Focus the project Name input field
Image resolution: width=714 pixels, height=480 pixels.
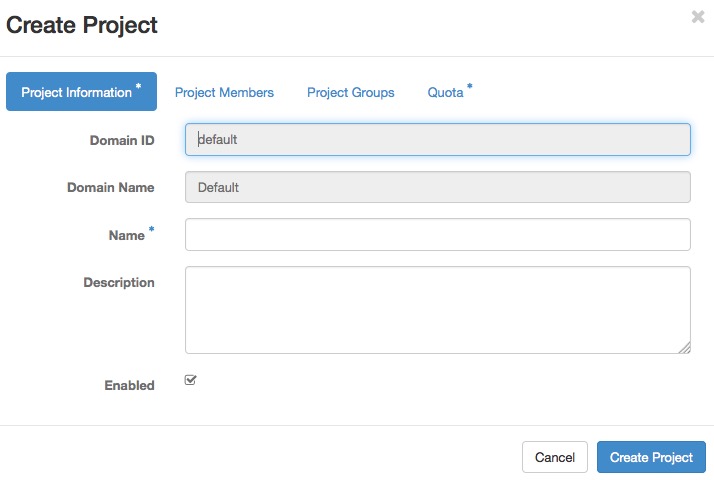(x=437, y=235)
